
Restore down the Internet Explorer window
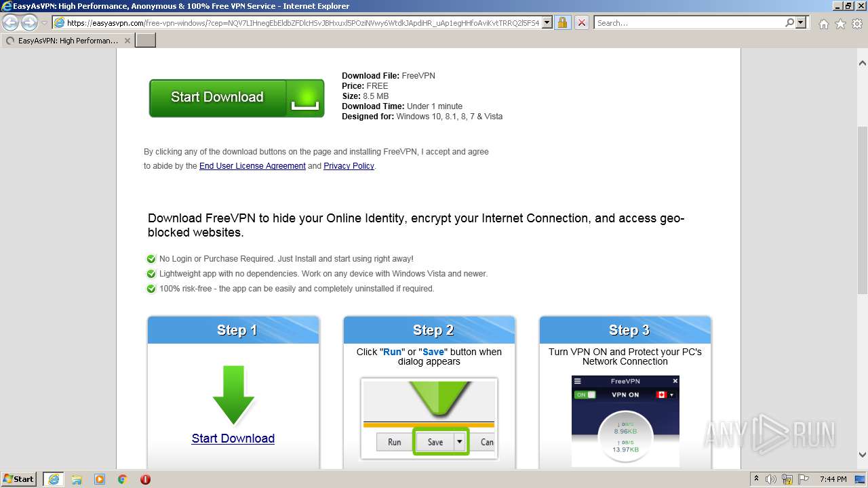848,6
